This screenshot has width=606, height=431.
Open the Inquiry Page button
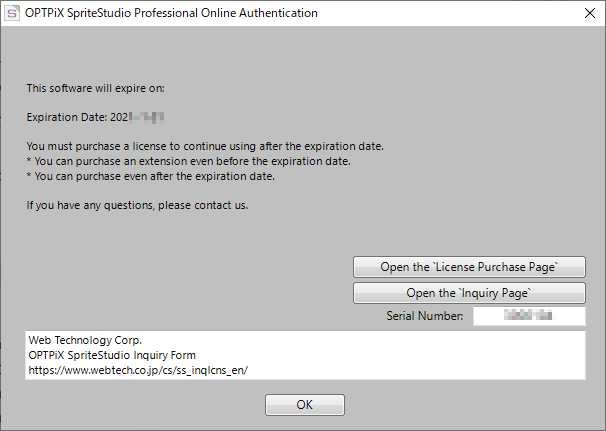click(x=469, y=293)
